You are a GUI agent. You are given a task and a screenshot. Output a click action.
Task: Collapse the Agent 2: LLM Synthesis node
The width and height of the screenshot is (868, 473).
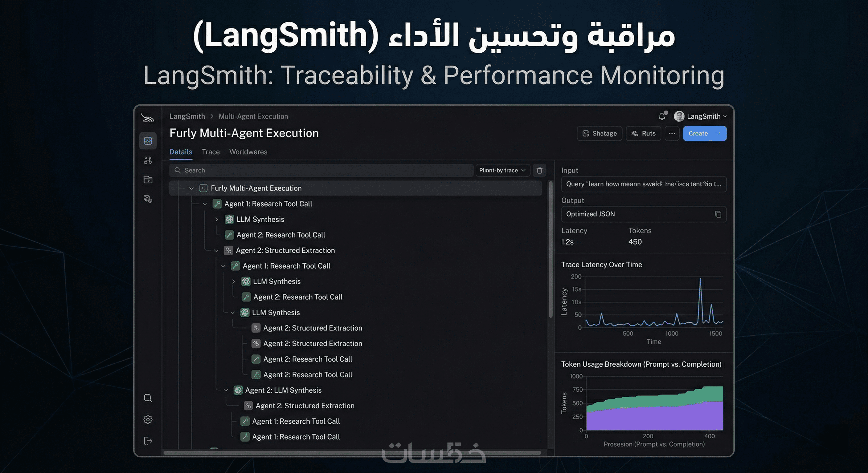(x=226, y=390)
